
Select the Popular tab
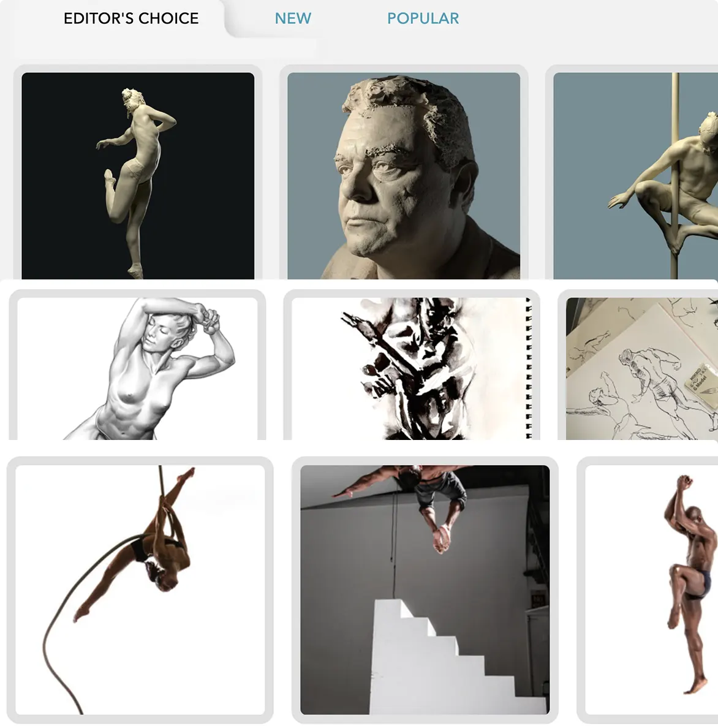pos(423,18)
